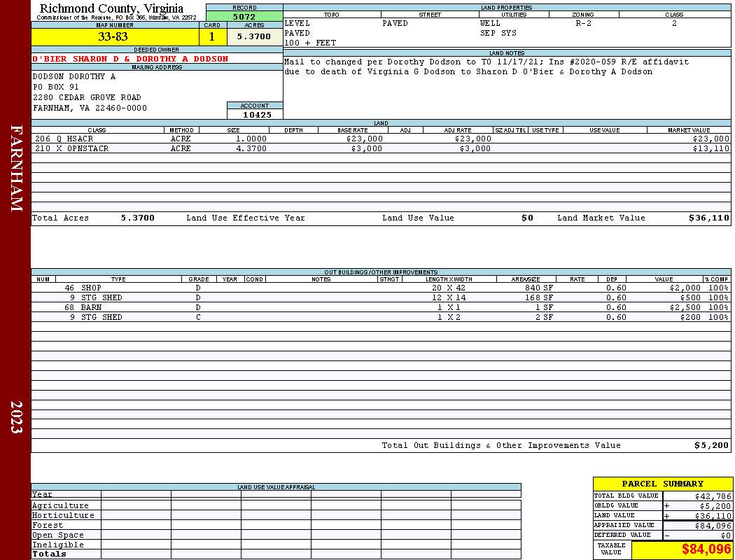Select FARNHAM, VA 22460-0000 line
The width and height of the screenshot is (735, 560).
[x=90, y=108]
